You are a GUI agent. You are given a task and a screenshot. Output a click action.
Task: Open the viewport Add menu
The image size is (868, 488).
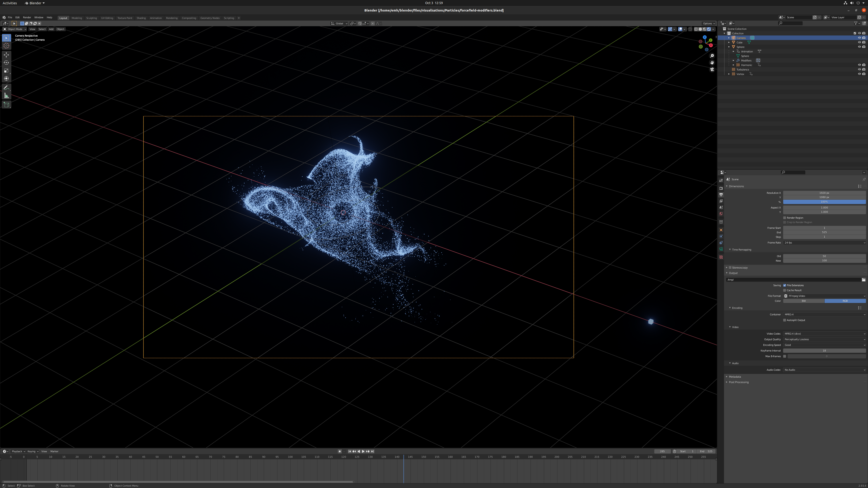pyautogui.click(x=51, y=29)
